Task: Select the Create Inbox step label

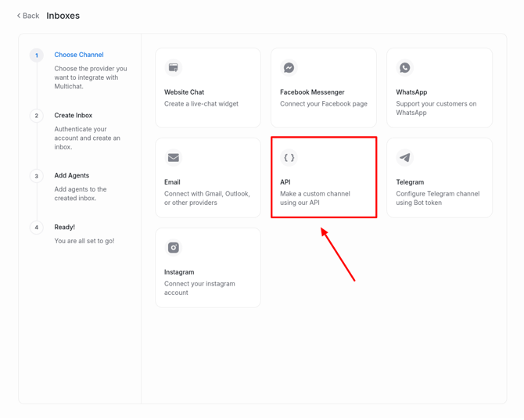Action: (74, 116)
